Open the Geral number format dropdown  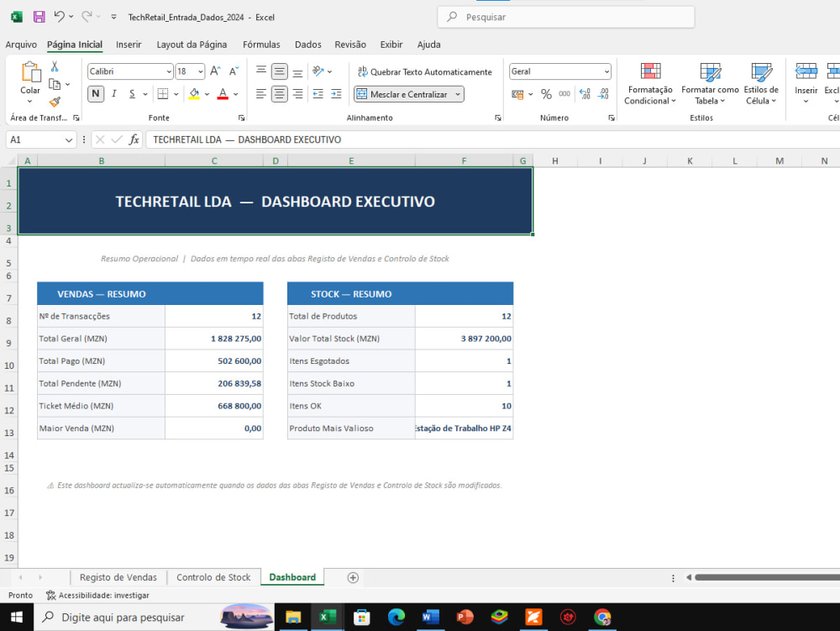point(606,71)
